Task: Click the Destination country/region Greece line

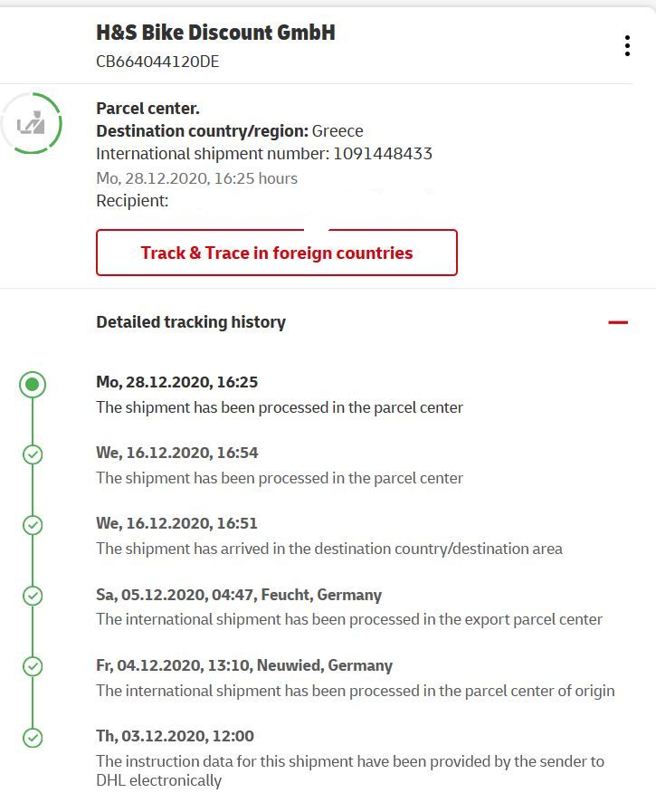Action: point(230,131)
